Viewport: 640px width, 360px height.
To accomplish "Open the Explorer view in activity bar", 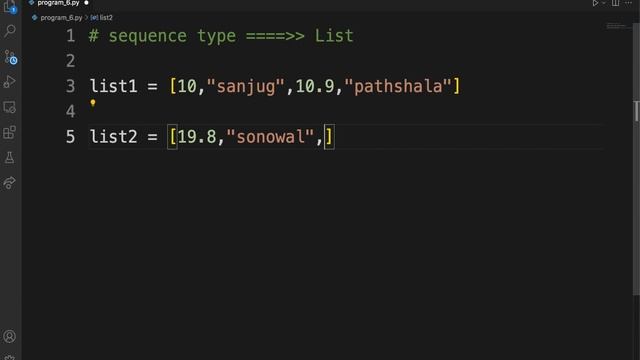I will [x=9, y=7].
